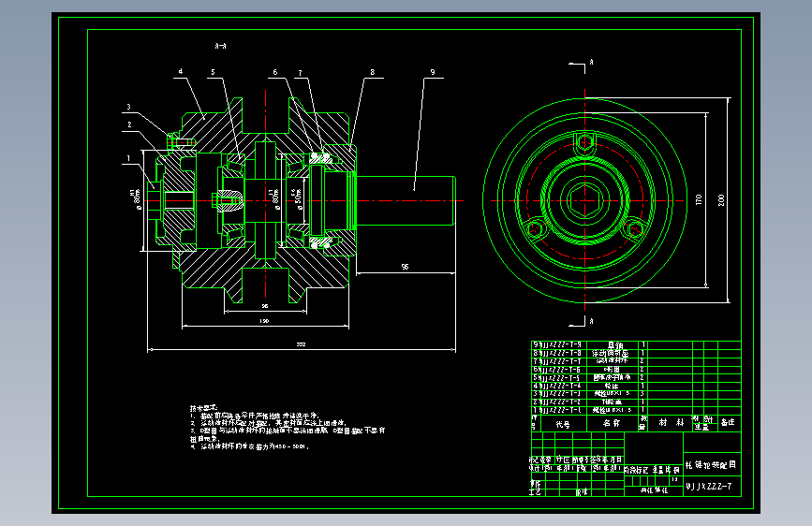
Task: Select parts list code ending T-6
Action: 560,370
